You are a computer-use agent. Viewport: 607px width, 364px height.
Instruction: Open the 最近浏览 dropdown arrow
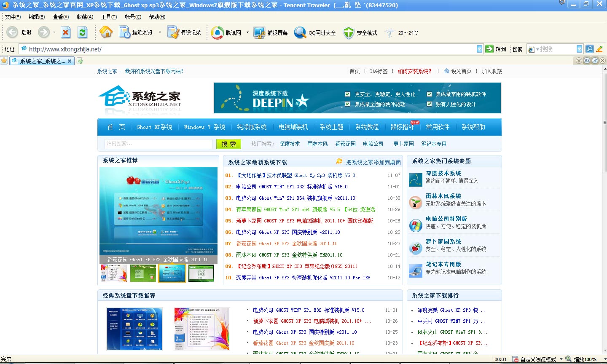point(160,32)
